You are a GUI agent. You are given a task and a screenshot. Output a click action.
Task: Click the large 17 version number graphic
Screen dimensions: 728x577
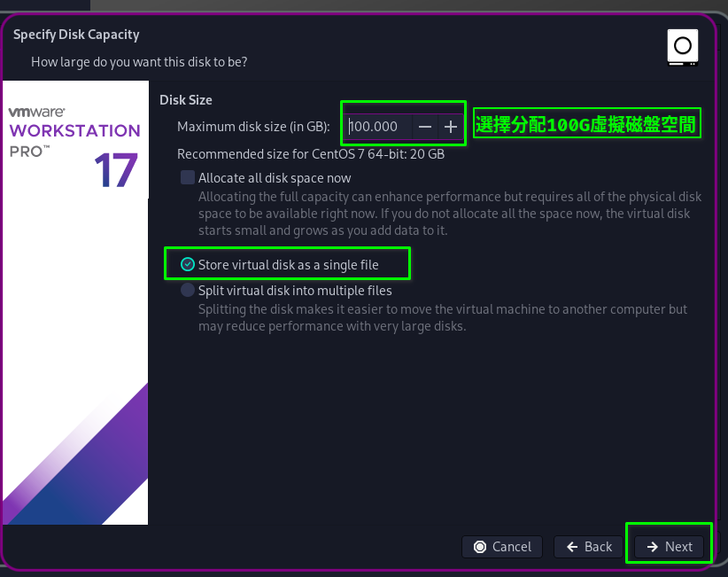[x=116, y=170]
